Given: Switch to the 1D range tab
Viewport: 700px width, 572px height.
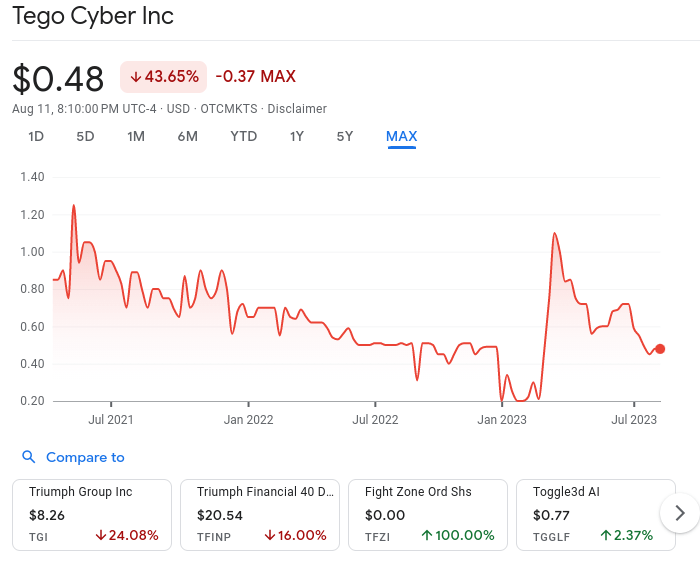Looking at the screenshot, I should tap(36, 136).
